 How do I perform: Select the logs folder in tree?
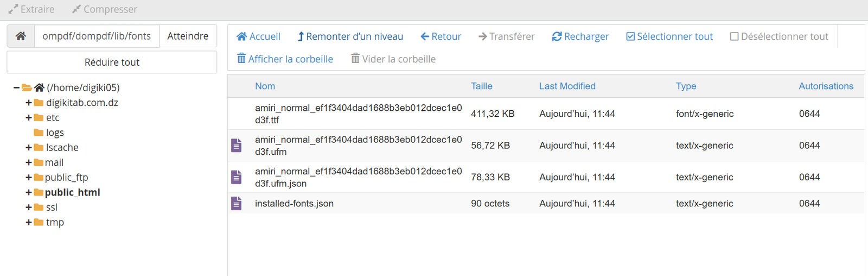(54, 133)
